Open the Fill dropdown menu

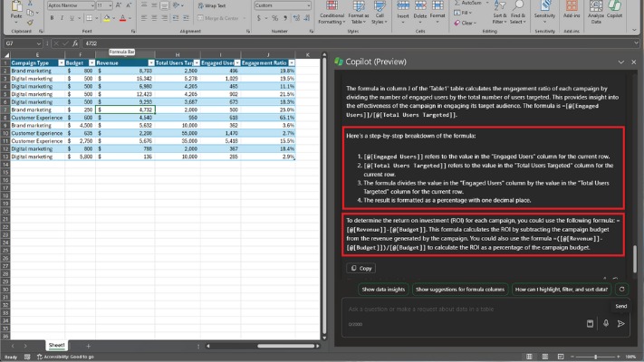coord(463,13)
